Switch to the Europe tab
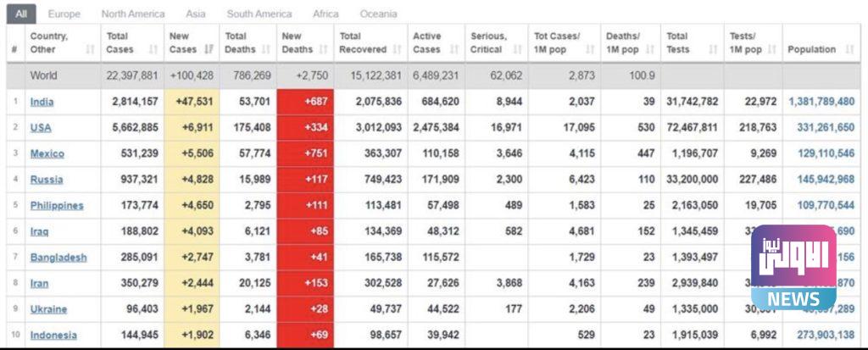868x350 pixels. coord(64,14)
